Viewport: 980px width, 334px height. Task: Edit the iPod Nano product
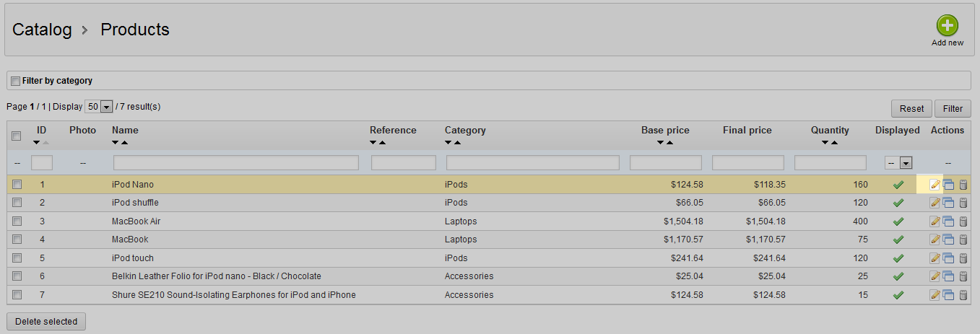935,185
